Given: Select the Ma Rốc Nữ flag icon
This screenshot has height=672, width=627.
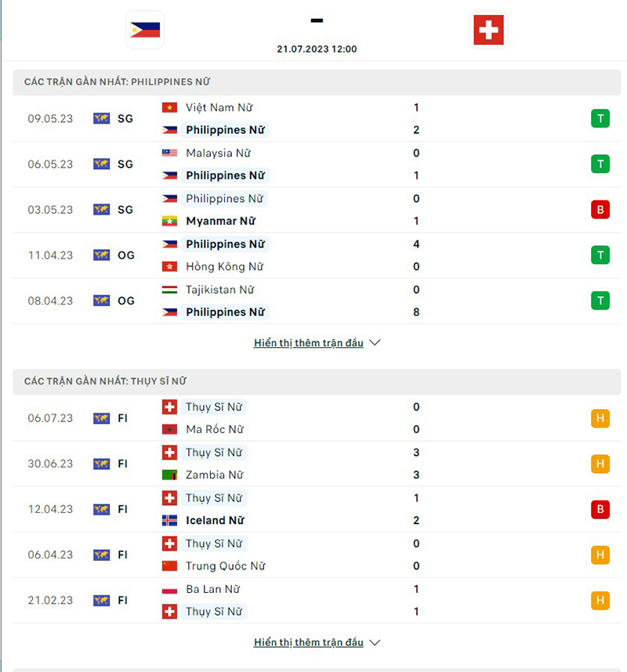Looking at the screenshot, I should [169, 429].
